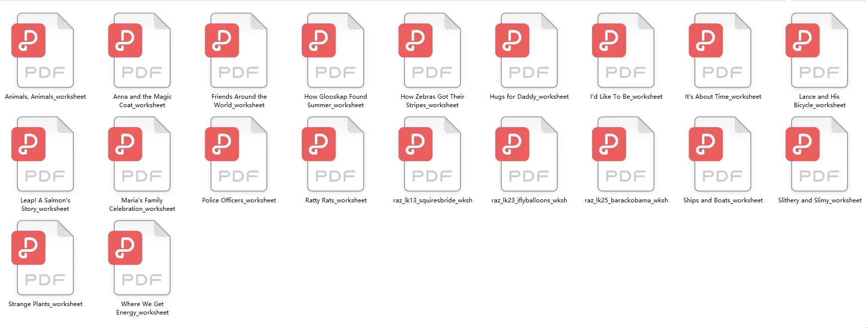The height and width of the screenshot is (328, 868).
Task: Click the file name "raz_lk25_barackobama_wksh"
Action: point(626,200)
